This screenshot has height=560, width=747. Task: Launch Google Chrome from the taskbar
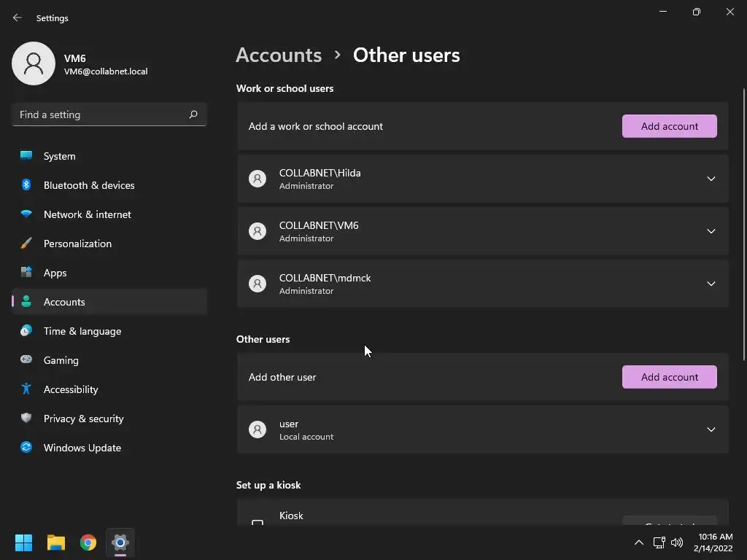[88, 542]
